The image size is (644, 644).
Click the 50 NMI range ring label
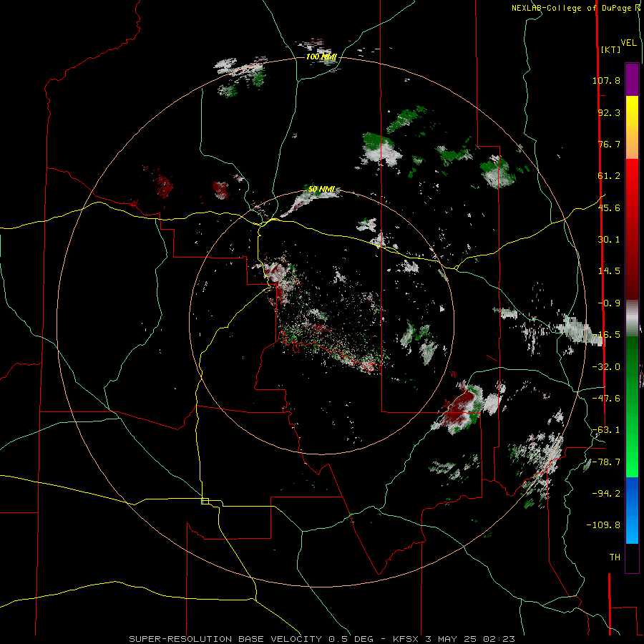click(321, 190)
